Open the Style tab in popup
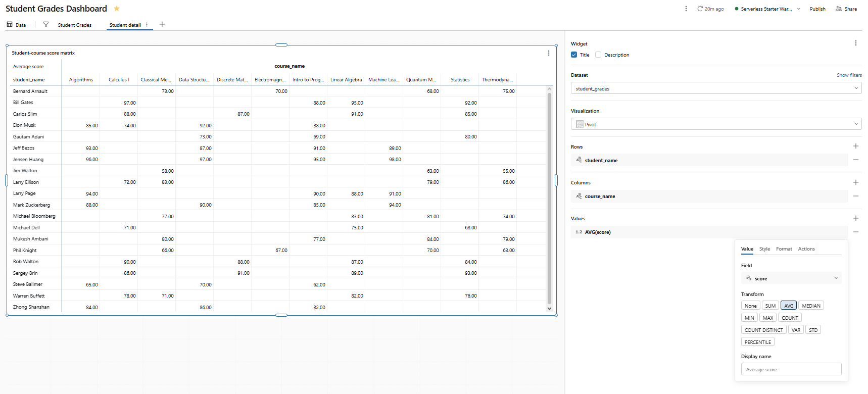Image resolution: width=868 pixels, height=394 pixels. tap(764, 249)
